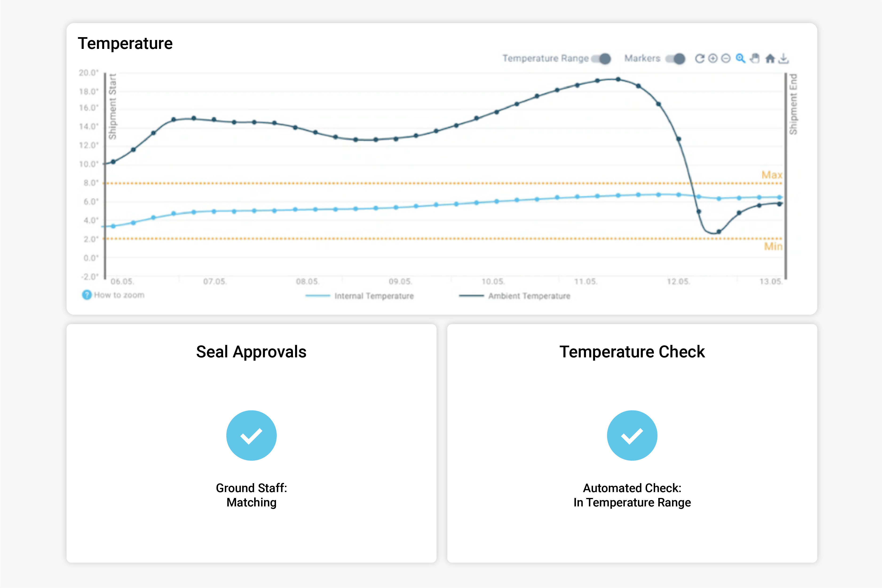Image resolution: width=882 pixels, height=588 pixels.
Task: Click the Automated Check In Temperature Range text
Action: (632, 495)
